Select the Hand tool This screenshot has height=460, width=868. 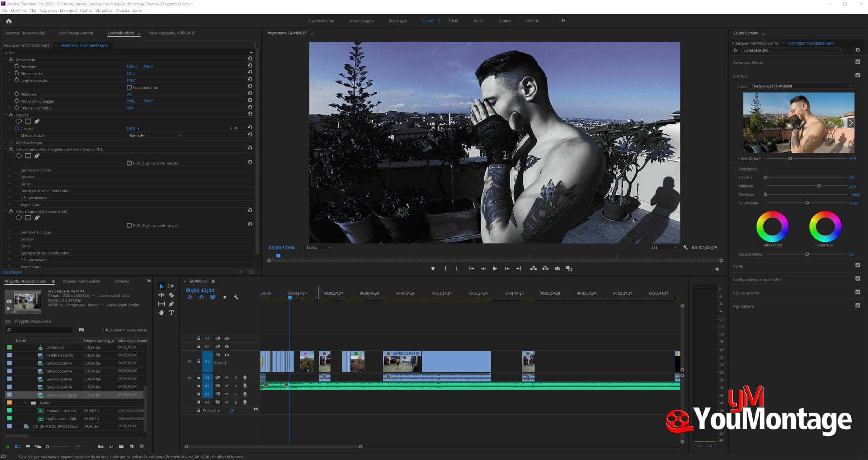point(161,312)
